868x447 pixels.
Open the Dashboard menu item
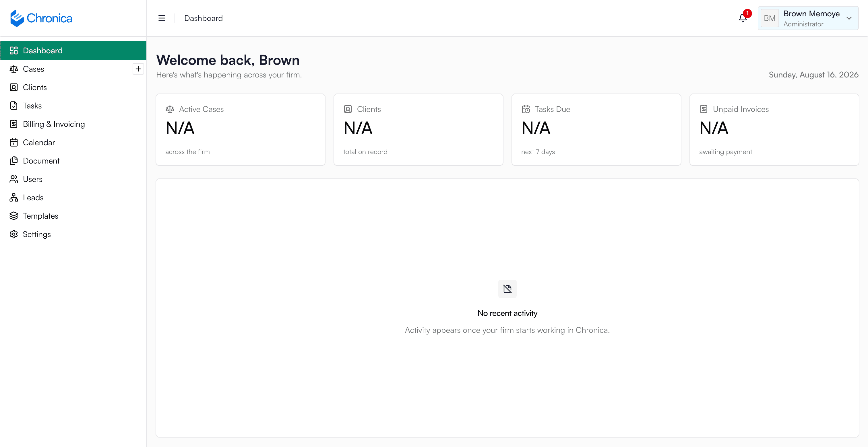coord(73,50)
